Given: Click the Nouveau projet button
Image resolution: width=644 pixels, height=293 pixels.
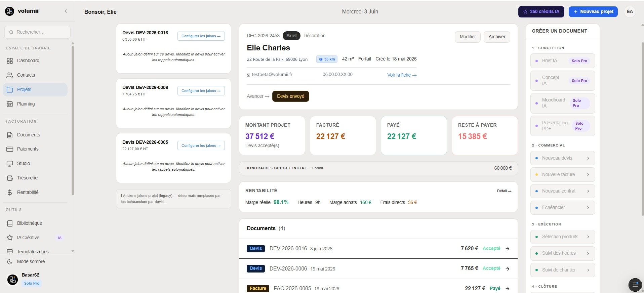Looking at the screenshot, I should (x=593, y=11).
